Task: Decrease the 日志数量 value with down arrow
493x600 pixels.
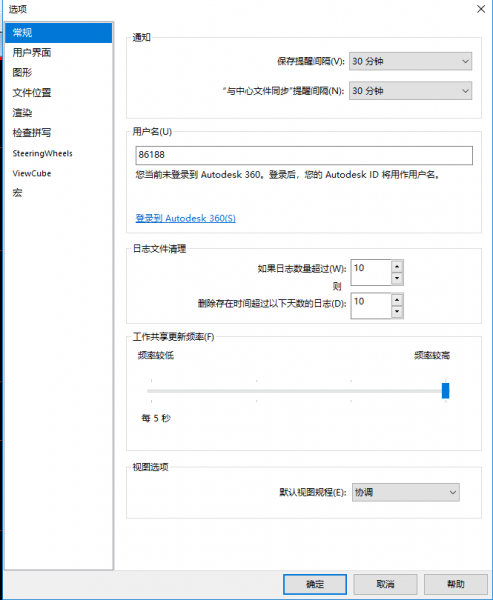Action: [397, 278]
